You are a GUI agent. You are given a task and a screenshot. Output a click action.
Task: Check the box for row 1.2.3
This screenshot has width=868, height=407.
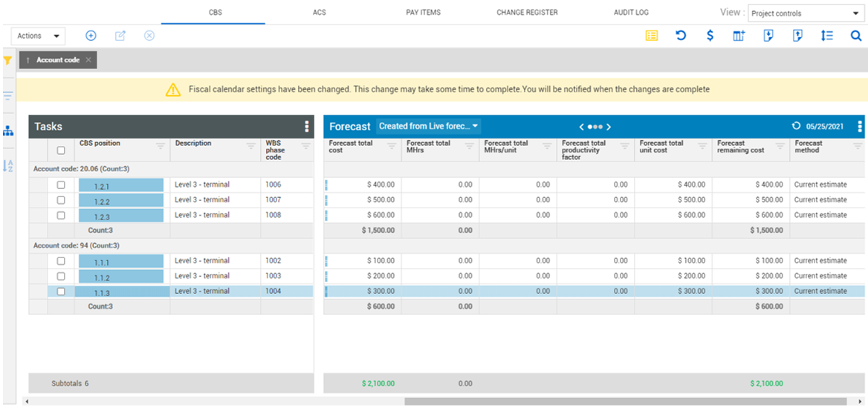click(x=61, y=215)
